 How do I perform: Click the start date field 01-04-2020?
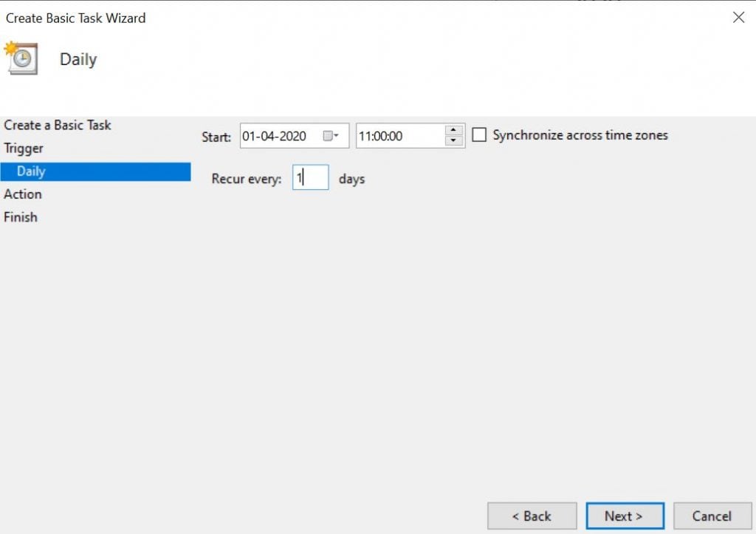(x=294, y=136)
